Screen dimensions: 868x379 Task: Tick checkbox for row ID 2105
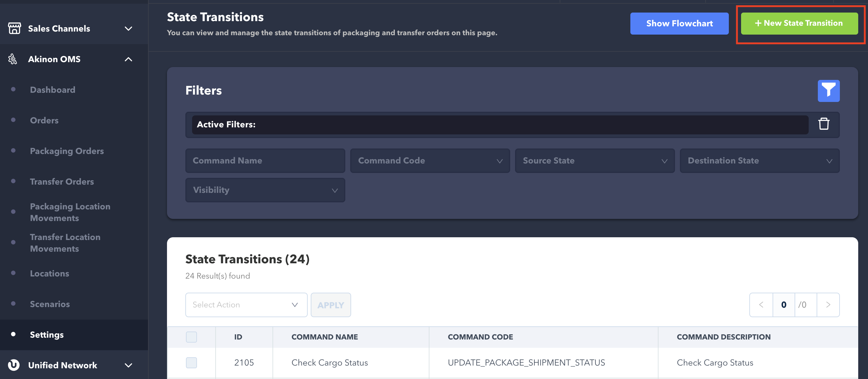pyautogui.click(x=191, y=362)
